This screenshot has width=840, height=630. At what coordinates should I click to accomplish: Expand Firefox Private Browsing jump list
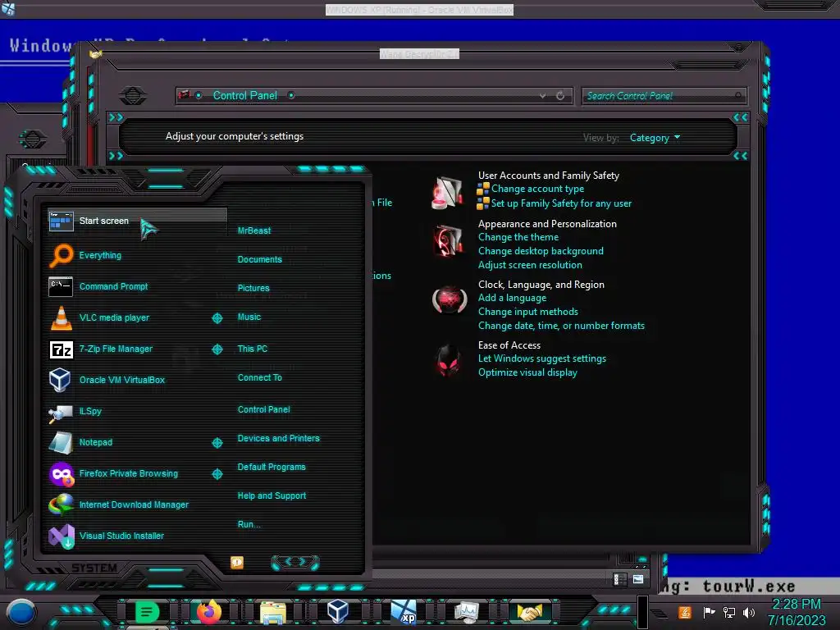217,474
